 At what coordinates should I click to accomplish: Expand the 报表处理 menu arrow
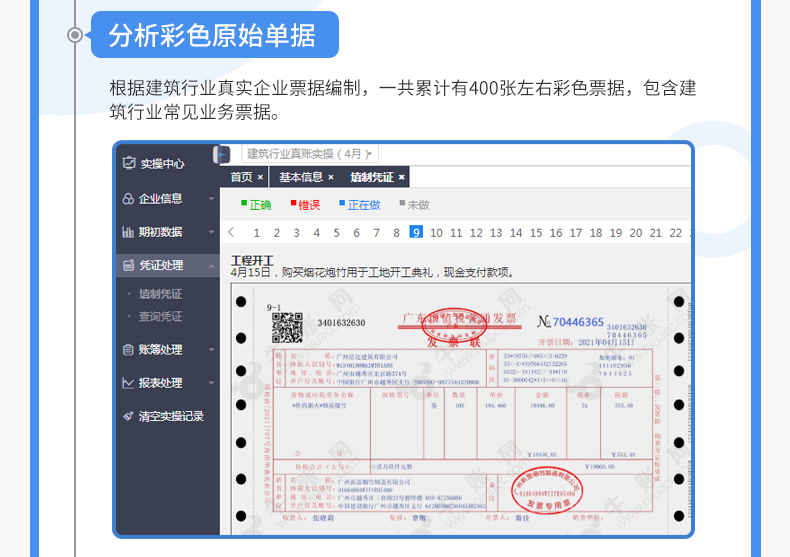212,383
